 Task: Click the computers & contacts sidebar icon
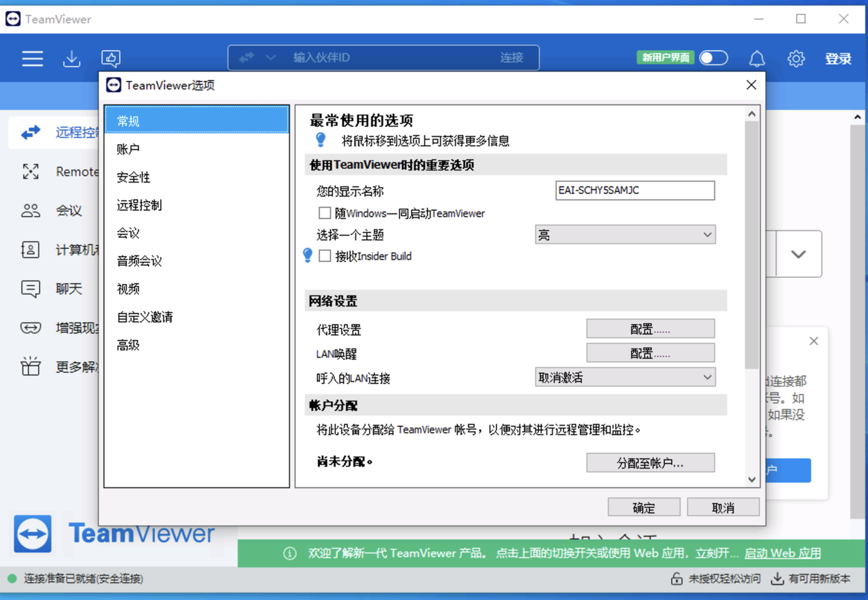(x=30, y=249)
